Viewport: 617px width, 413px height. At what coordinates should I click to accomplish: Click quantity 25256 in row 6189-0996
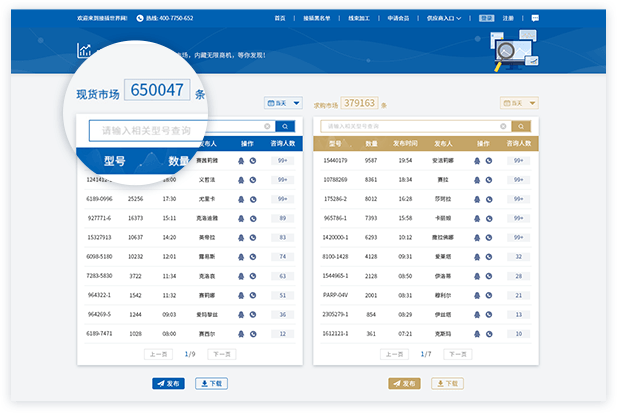pyautogui.click(x=135, y=199)
